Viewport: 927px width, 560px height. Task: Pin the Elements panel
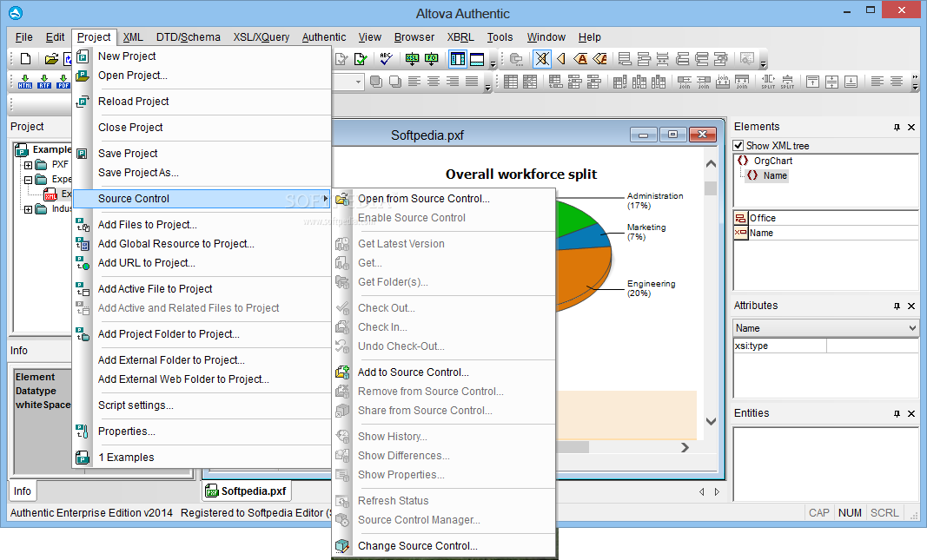[897, 127]
